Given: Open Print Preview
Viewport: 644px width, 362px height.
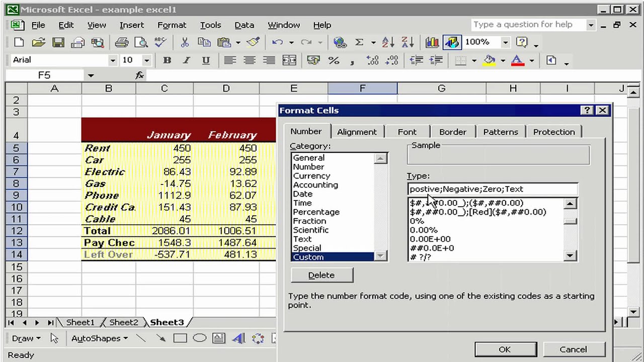Looking at the screenshot, I should point(140,43).
